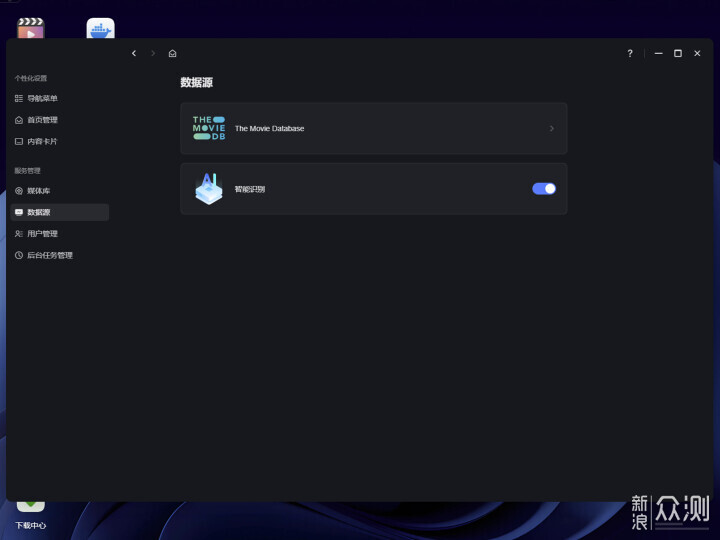Open 导航菜单 settings
The image size is (720, 540).
(60, 98)
